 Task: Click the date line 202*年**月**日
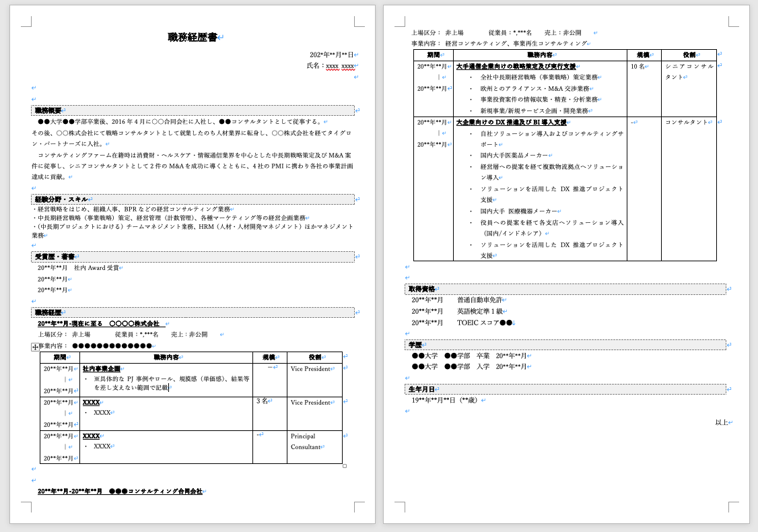[332, 55]
